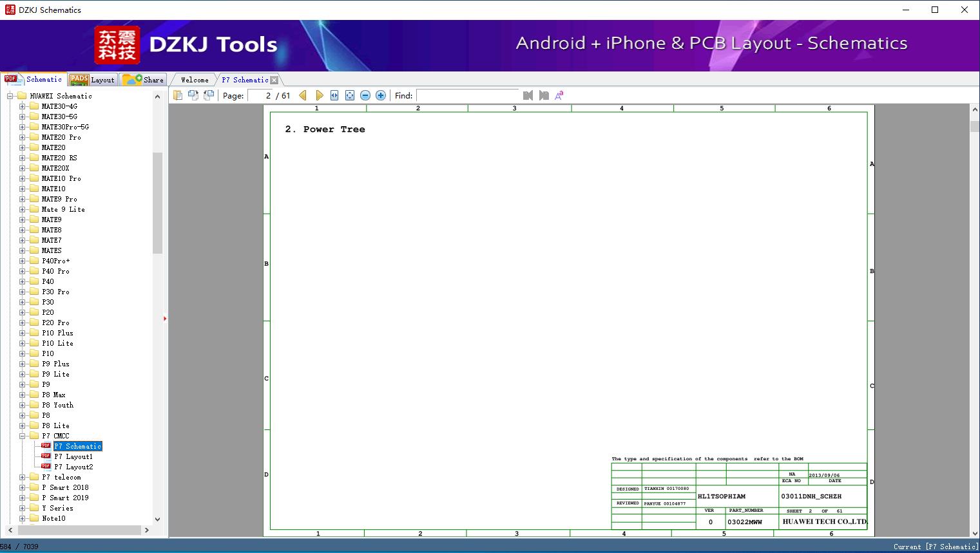Select the MATE30Pro-5G tree folder
Viewport: 980px width, 553px height.
(x=65, y=127)
